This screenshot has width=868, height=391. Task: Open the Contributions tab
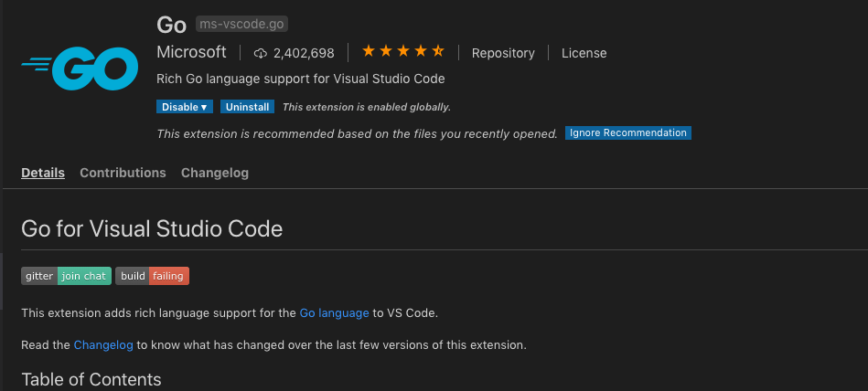pos(123,173)
